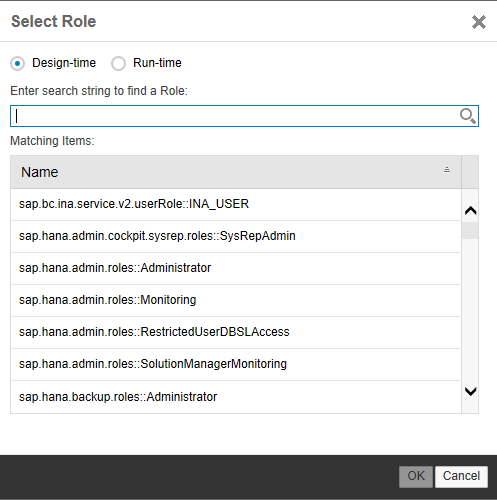Select the Design-time radio button
Viewport: 497px width, 500px height.
coord(17,63)
